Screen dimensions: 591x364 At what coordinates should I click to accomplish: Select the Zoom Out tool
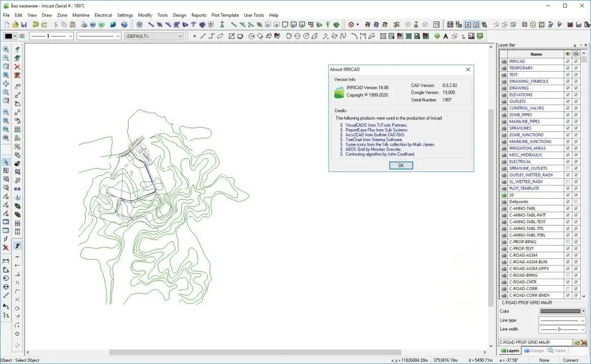(x=5, y=57)
